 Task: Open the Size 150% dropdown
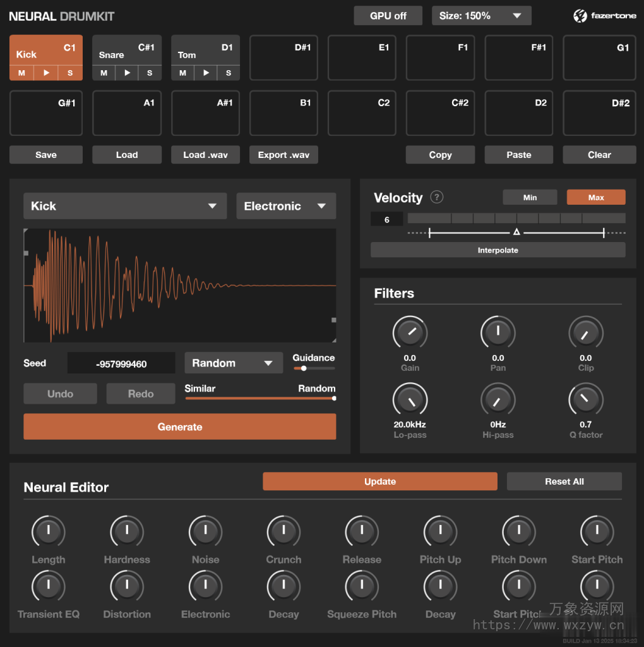coord(481,15)
